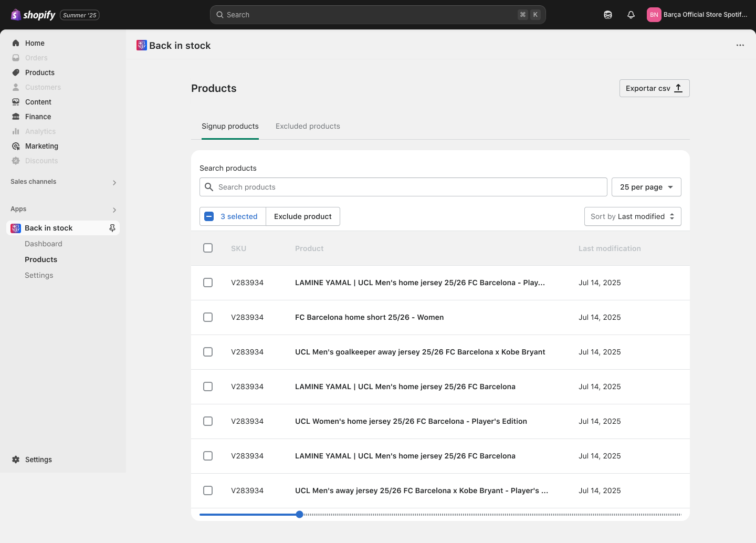Click the Products tag icon
Screen dimensions: 756x543
16,72
